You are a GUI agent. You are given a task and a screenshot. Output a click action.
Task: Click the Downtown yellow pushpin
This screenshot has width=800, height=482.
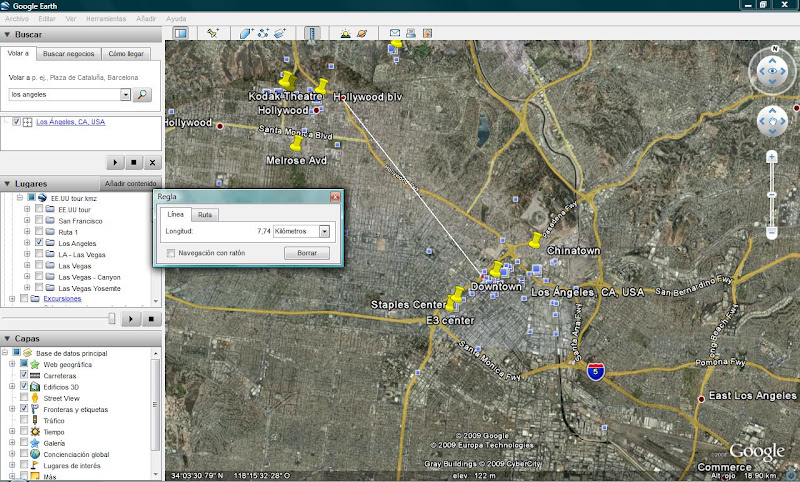495,268
